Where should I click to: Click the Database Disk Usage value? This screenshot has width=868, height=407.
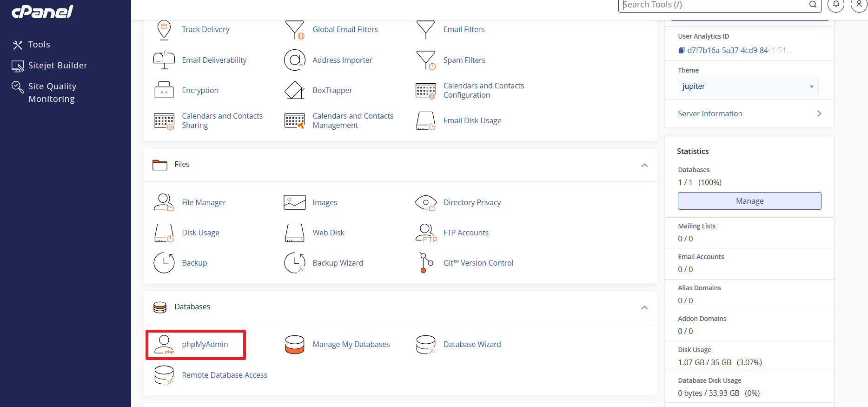point(719,394)
